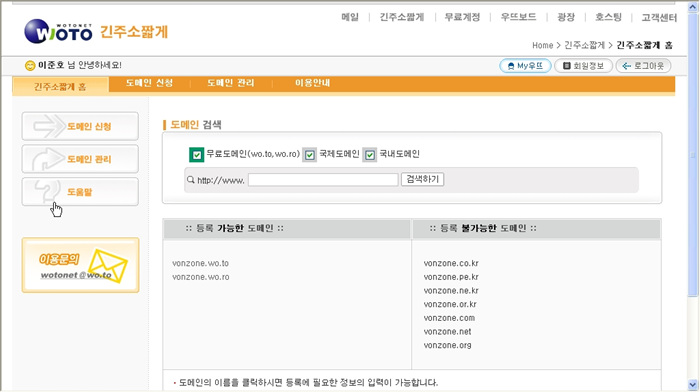This screenshot has width=700, height=392.
Task: Toggle the 국내도메인 checkbox
Action: 370,155
